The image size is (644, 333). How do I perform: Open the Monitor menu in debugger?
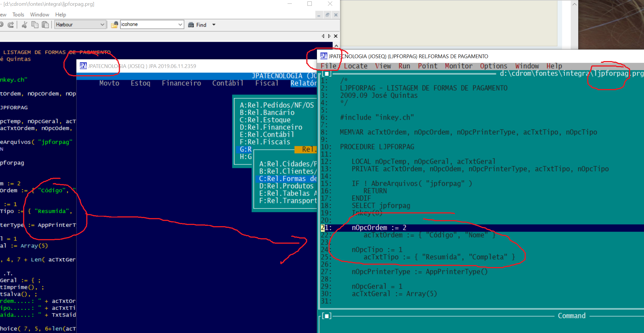point(458,66)
